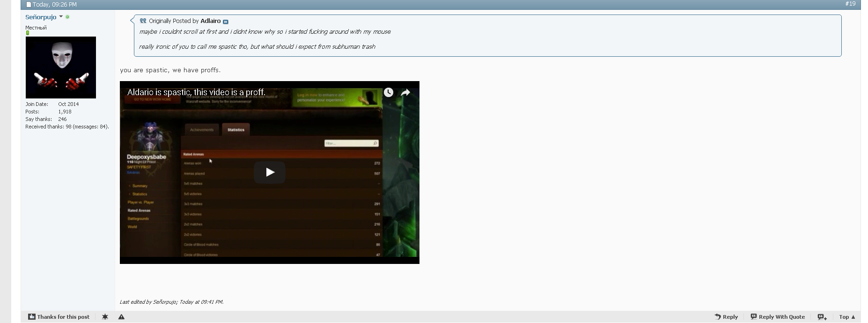Open Señorpujo user profile link
This screenshot has width=868, height=323.
(41, 17)
